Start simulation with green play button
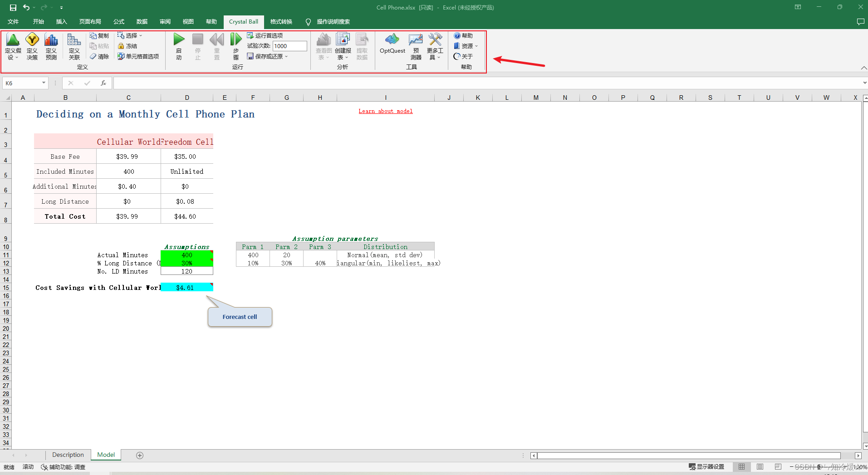The height and width of the screenshot is (475, 868). click(179, 46)
